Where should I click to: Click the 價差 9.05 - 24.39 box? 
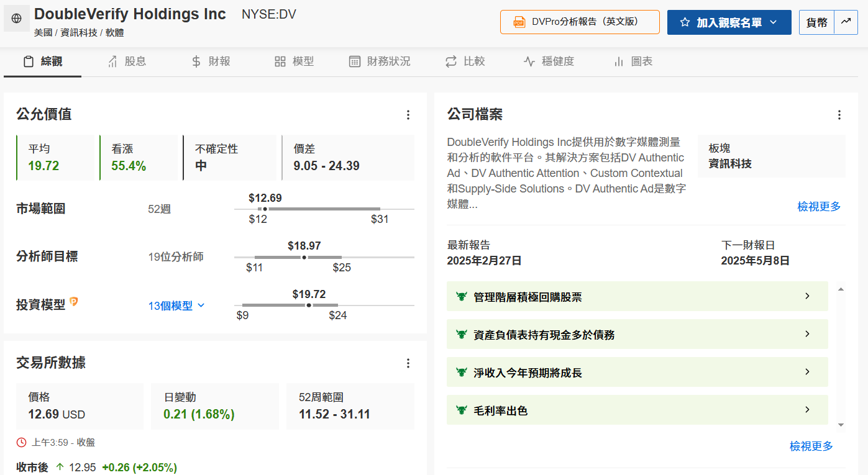[x=348, y=158]
